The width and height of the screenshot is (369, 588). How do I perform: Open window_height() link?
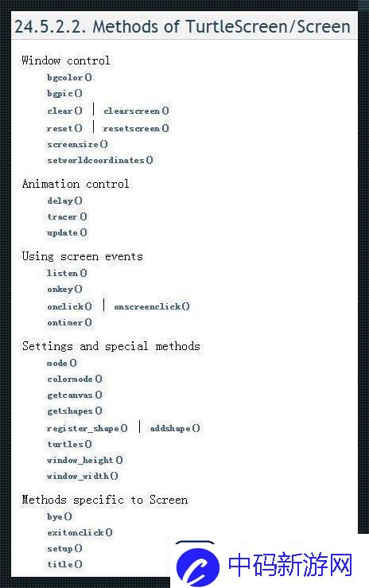(x=84, y=460)
